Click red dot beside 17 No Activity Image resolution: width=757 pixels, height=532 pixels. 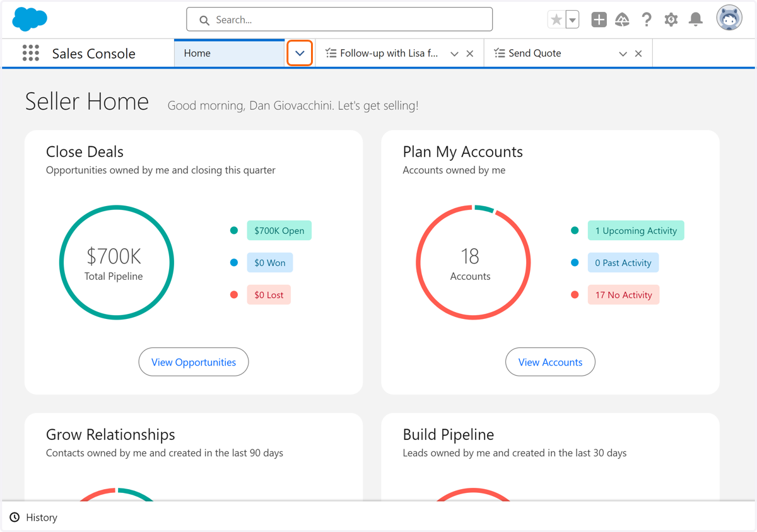(575, 295)
